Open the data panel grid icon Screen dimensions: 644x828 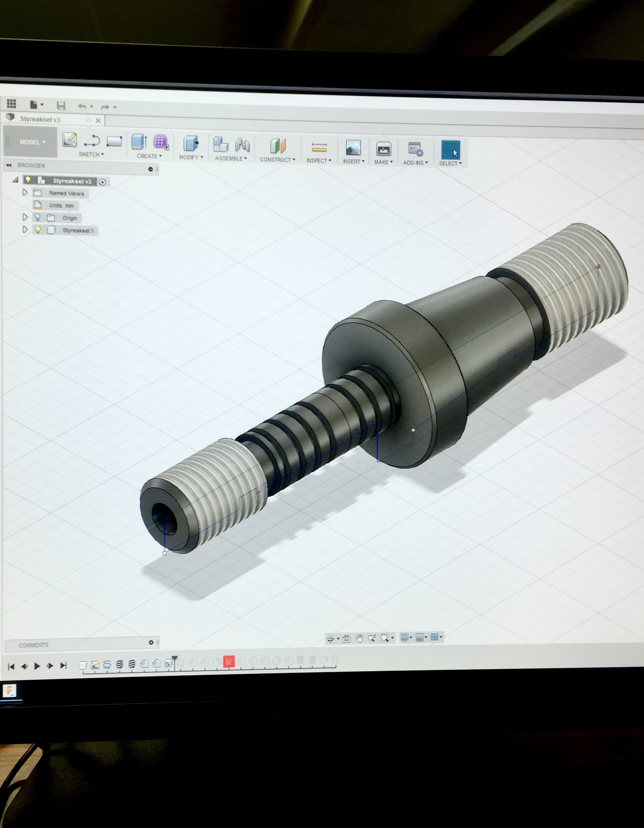(x=12, y=103)
